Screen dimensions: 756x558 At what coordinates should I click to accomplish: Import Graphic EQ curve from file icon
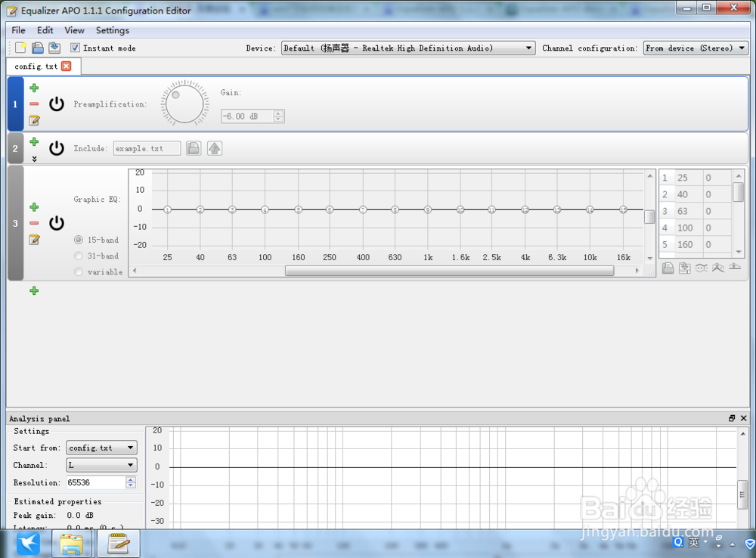668,268
